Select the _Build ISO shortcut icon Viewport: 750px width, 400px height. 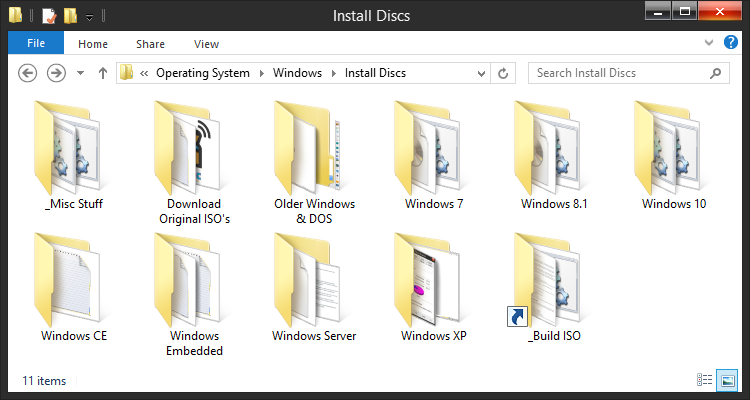[545, 279]
